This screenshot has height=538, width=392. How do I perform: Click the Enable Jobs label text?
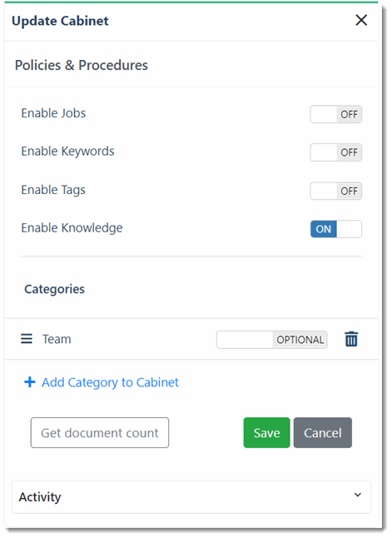[x=53, y=113]
